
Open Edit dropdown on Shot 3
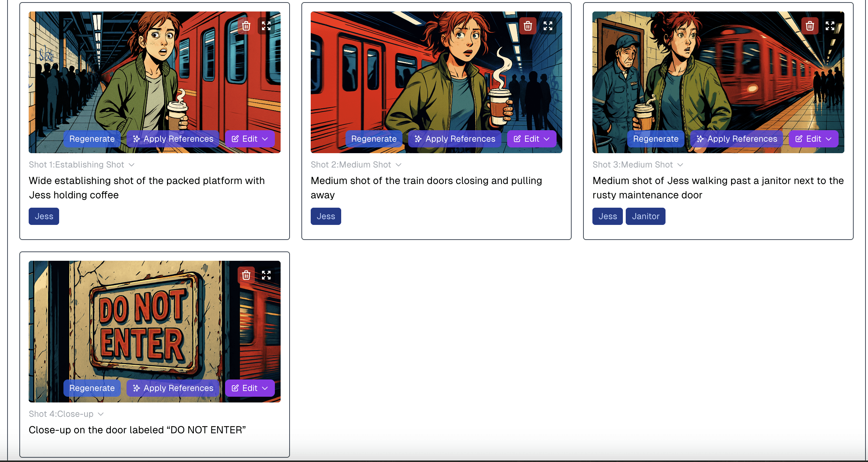[814, 139]
